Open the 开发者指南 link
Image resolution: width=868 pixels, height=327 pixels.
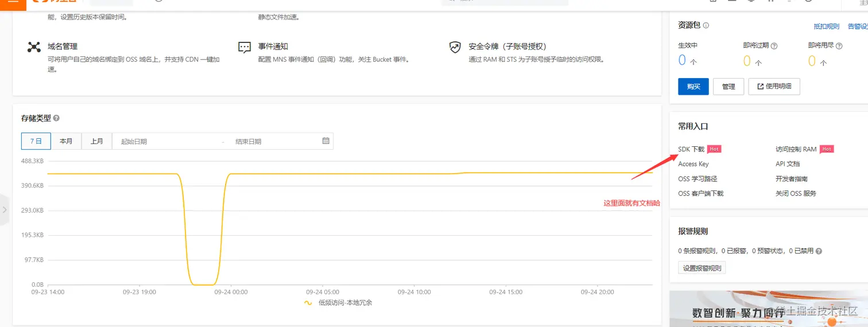pyautogui.click(x=792, y=179)
